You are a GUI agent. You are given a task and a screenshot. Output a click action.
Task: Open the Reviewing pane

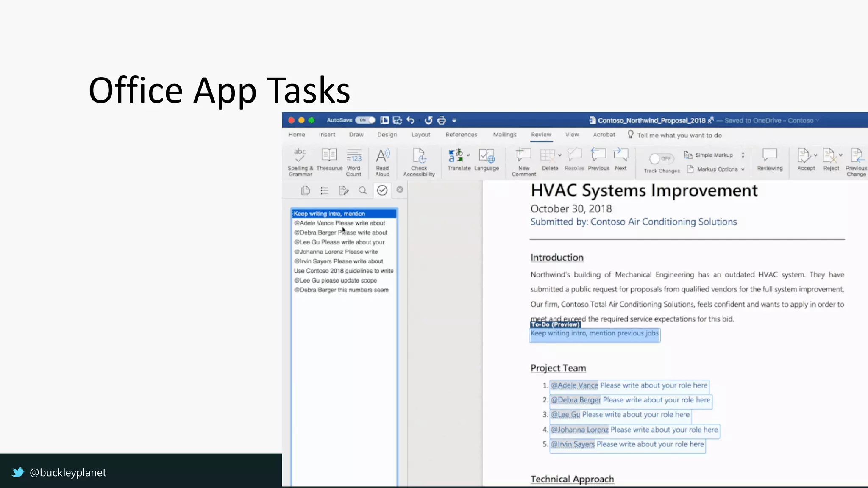(x=770, y=160)
